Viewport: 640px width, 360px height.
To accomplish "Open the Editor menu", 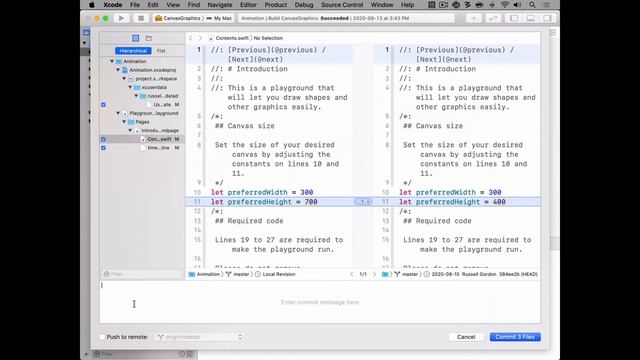I will tap(248, 5).
